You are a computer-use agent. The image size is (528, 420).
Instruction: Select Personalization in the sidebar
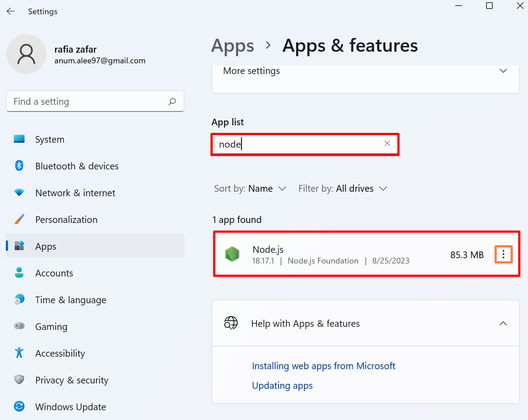point(95,219)
